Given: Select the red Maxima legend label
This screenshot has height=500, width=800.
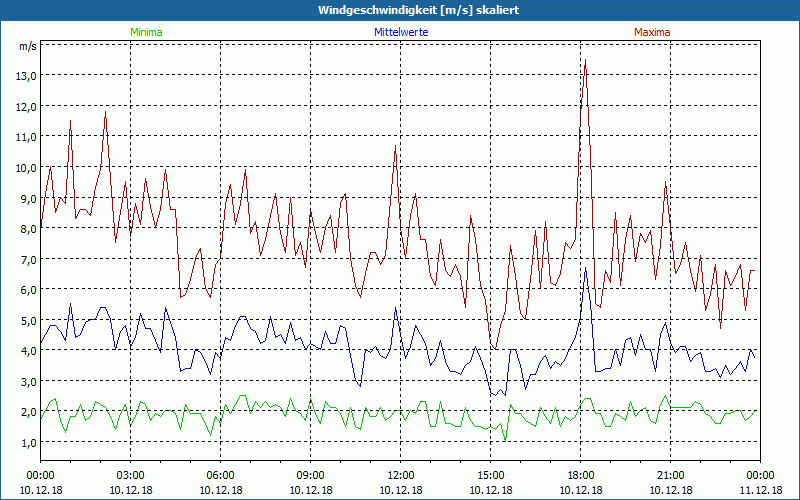Looking at the screenshot, I should tap(652, 32).
